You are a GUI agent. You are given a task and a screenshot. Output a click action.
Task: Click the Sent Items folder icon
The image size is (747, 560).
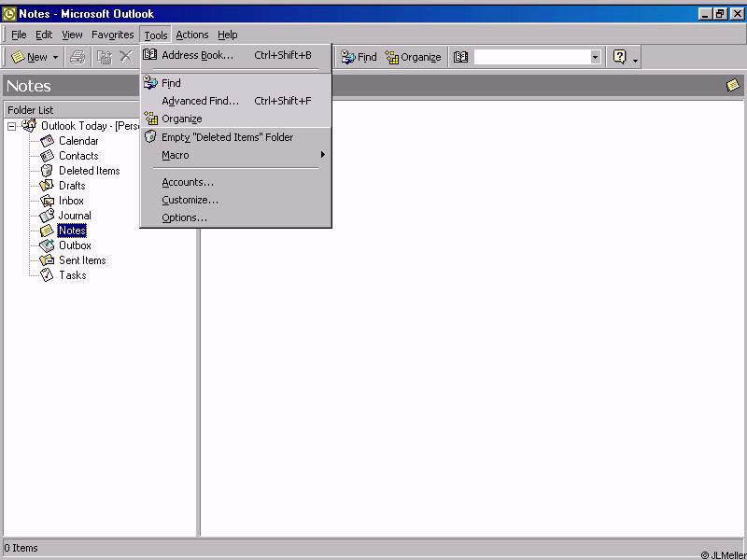(47, 260)
